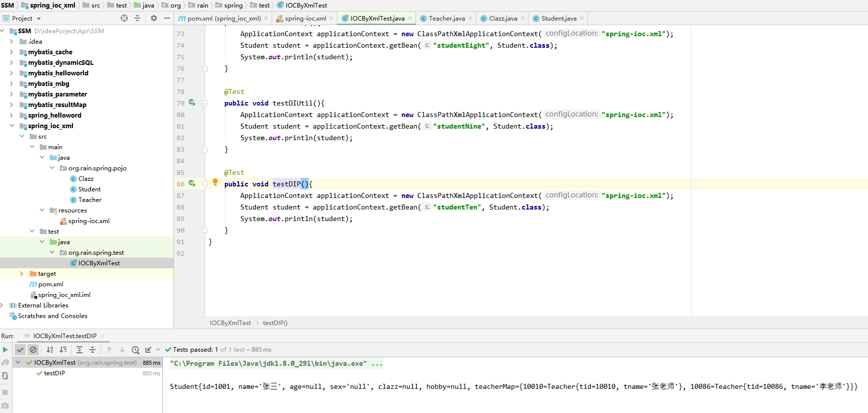Close the IOCByXmlTest.java tab
Image resolution: width=868 pixels, height=413 pixels.
(x=410, y=18)
